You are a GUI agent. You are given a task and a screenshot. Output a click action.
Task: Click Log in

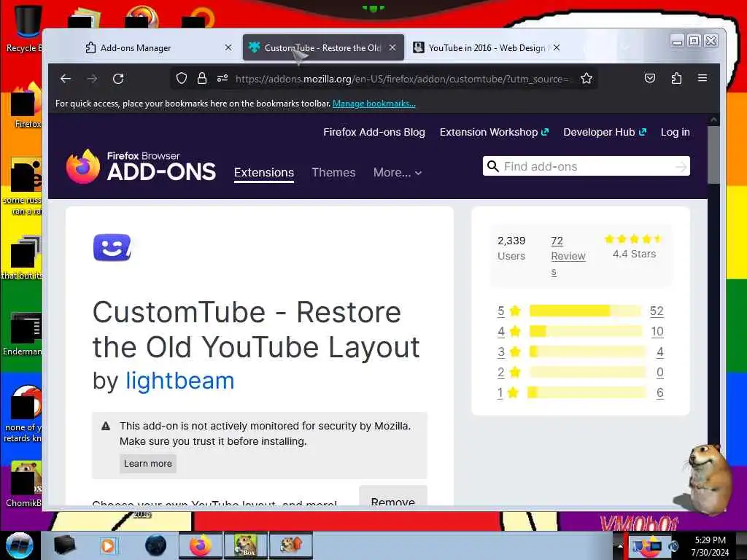tap(675, 133)
